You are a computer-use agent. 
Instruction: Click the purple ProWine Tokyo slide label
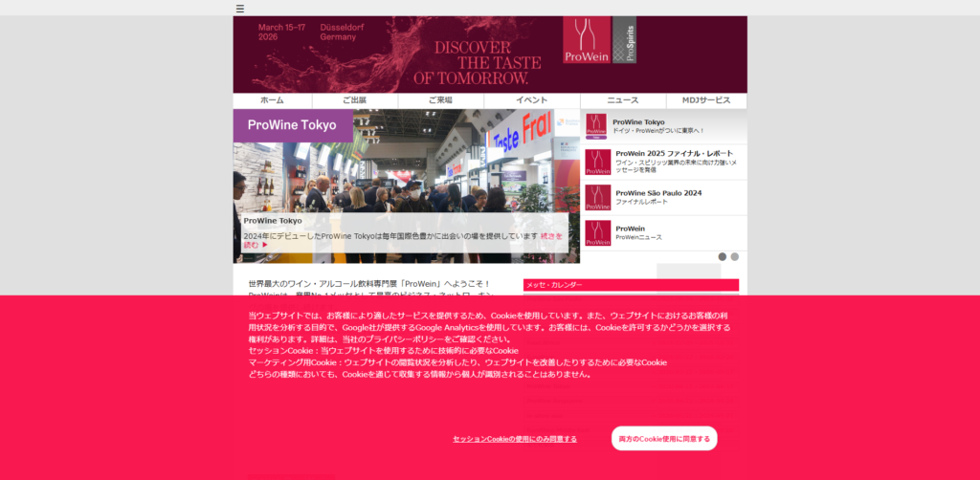(x=293, y=125)
